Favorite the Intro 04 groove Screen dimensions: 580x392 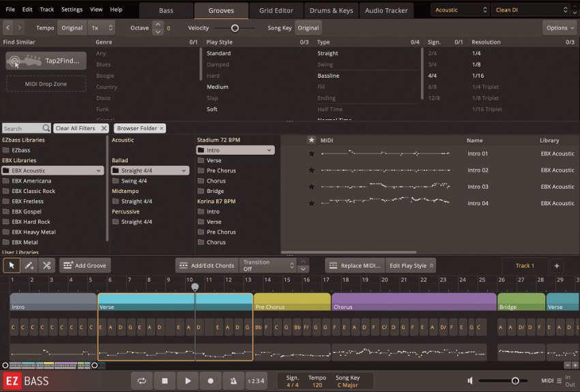click(311, 203)
